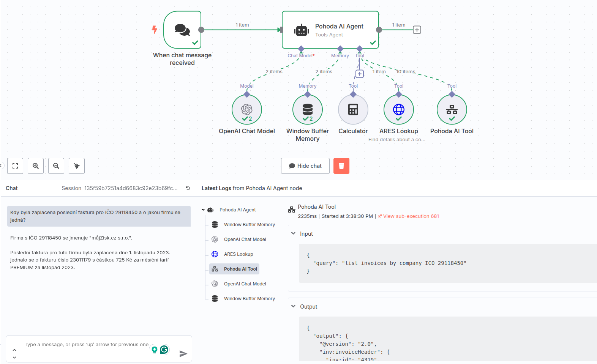Reset the chat session
Viewport: 597px width, 364px height.
(188, 188)
